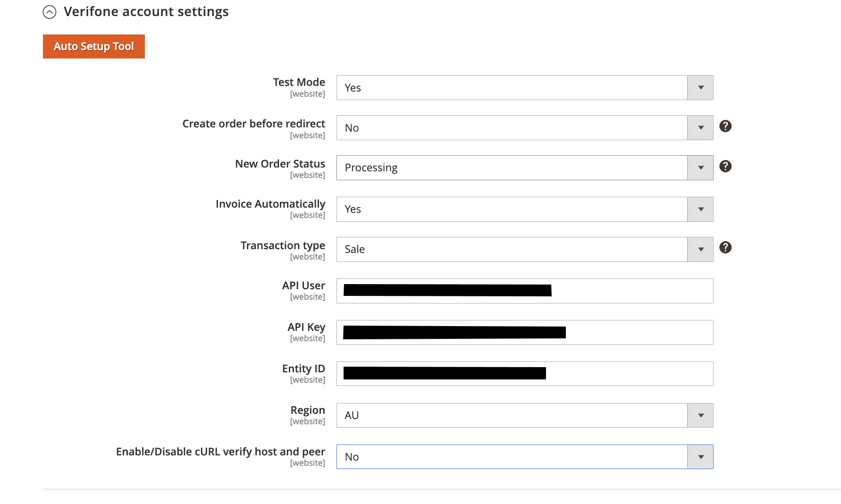
Task: Click the arrow on the Test Mode select
Action: point(700,88)
